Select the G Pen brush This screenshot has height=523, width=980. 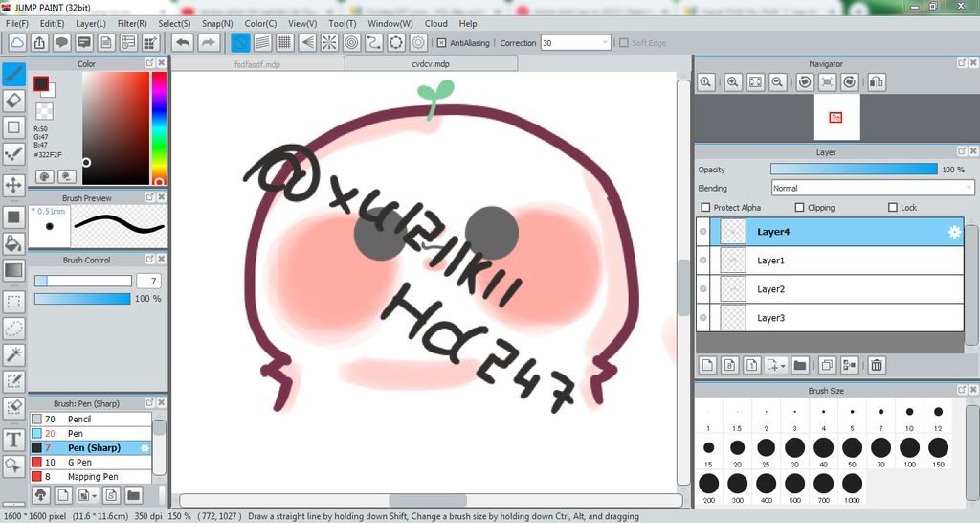click(91, 463)
